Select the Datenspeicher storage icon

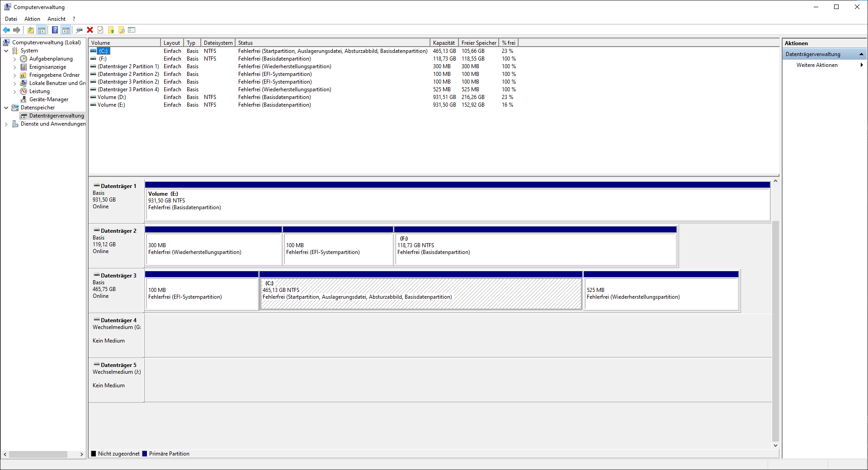(15, 108)
